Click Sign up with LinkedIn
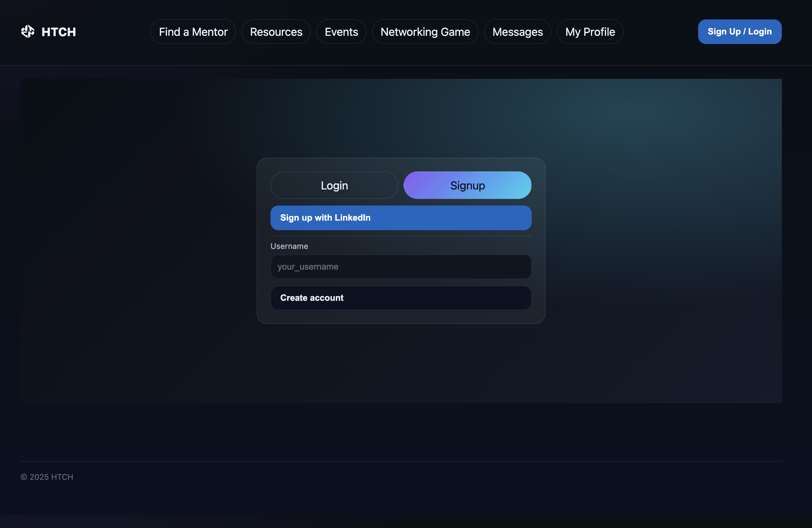Screen dimensions: 812x528 400,218
